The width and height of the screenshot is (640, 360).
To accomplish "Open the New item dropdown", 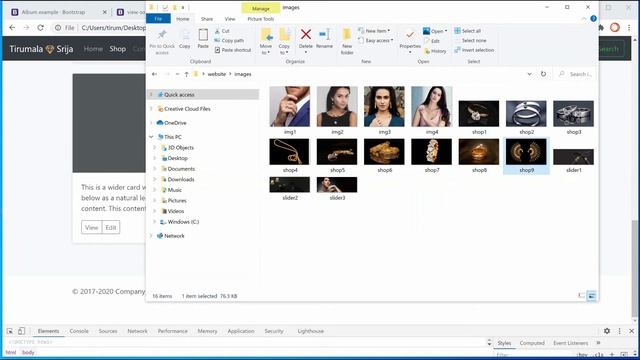I will click(x=374, y=31).
